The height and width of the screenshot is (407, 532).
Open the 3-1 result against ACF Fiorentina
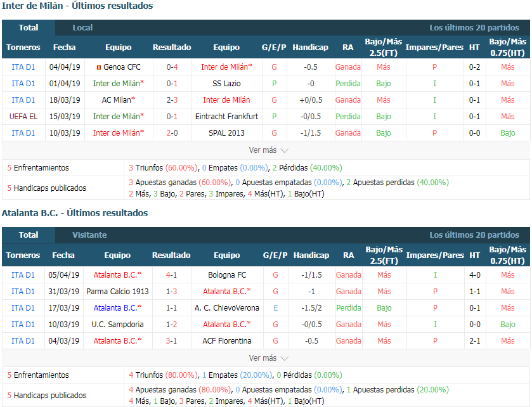point(171,341)
